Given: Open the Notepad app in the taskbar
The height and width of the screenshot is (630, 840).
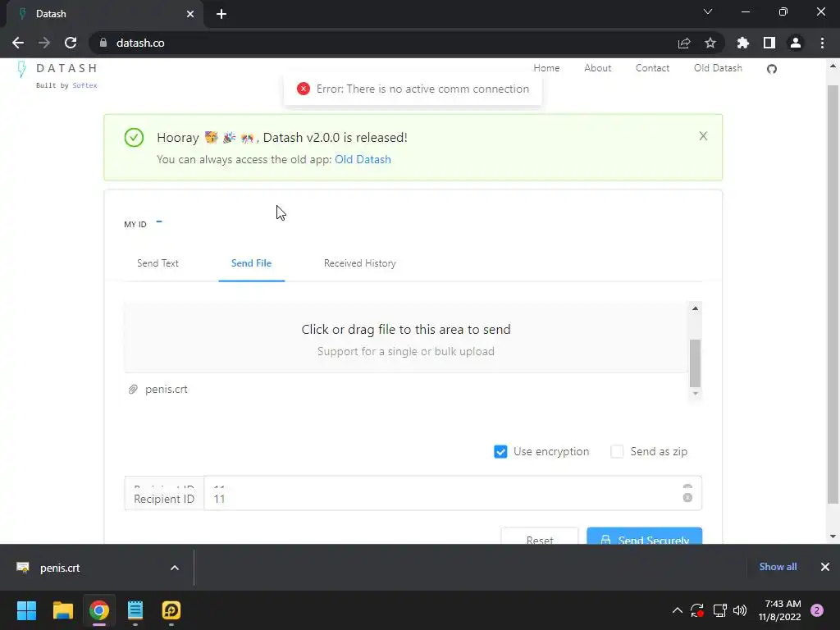Looking at the screenshot, I should pyautogui.click(x=135, y=610).
